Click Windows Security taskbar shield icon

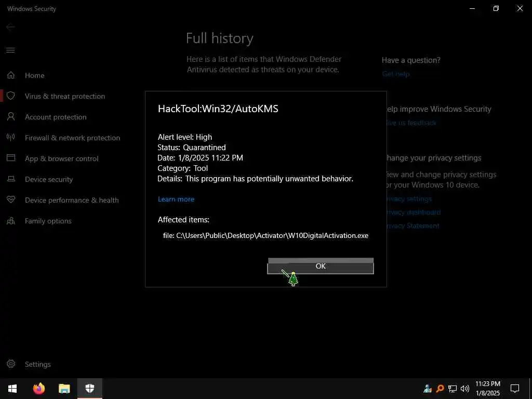click(x=89, y=389)
